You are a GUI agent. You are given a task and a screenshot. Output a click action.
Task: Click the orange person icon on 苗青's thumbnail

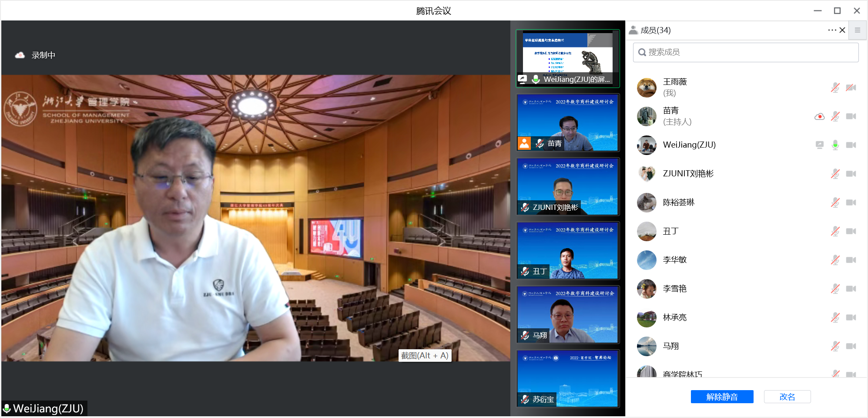click(x=524, y=143)
